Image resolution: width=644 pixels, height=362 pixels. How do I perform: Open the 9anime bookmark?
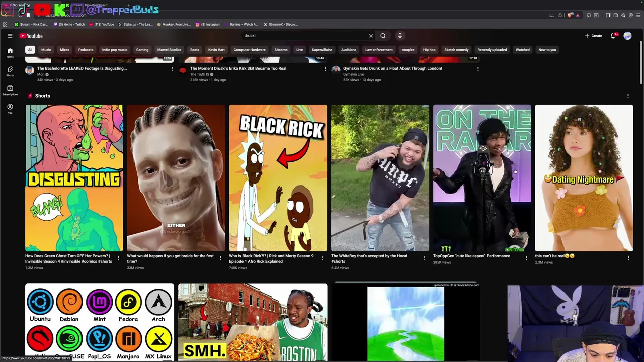pos(242,24)
